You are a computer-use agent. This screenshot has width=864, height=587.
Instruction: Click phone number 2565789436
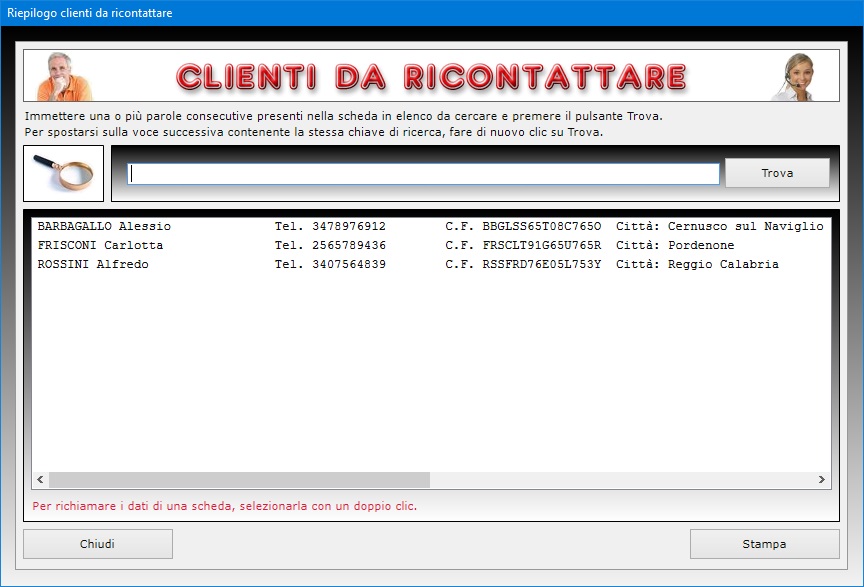[x=349, y=245]
